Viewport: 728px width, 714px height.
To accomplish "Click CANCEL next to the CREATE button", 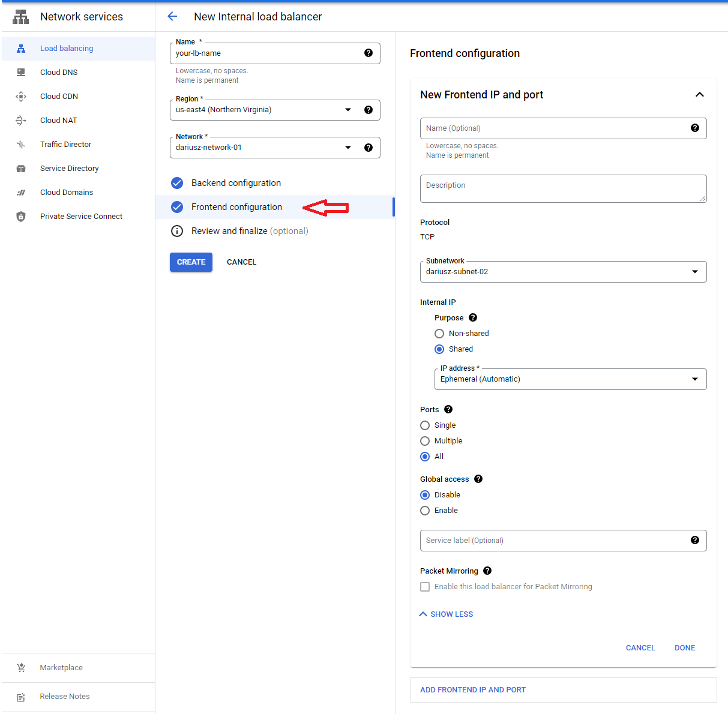I will 242,262.
